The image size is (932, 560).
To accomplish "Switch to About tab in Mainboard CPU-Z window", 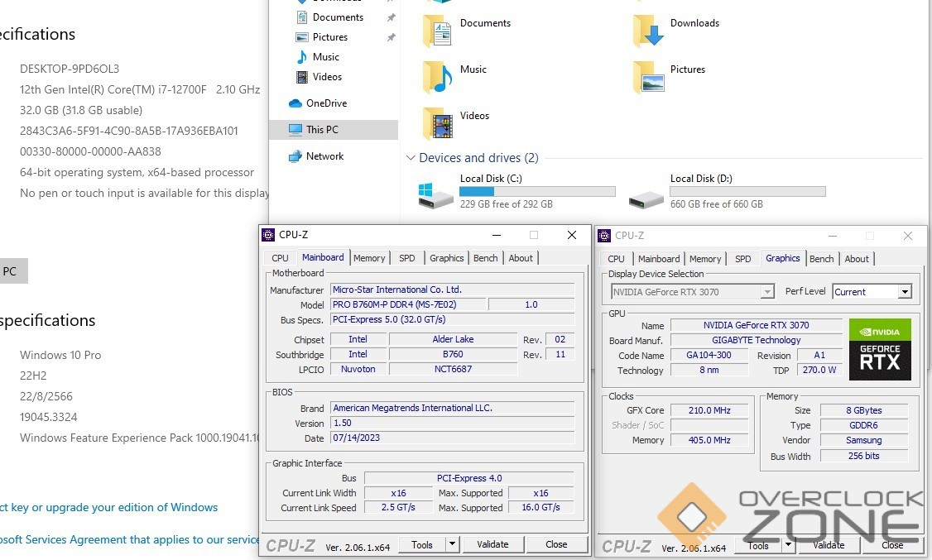I will [x=521, y=258].
